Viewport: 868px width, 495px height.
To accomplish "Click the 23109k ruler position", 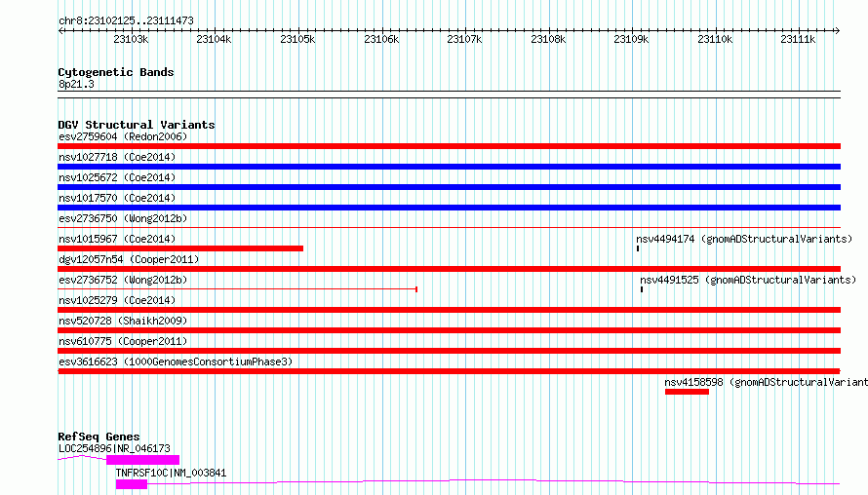I will pyautogui.click(x=631, y=39).
